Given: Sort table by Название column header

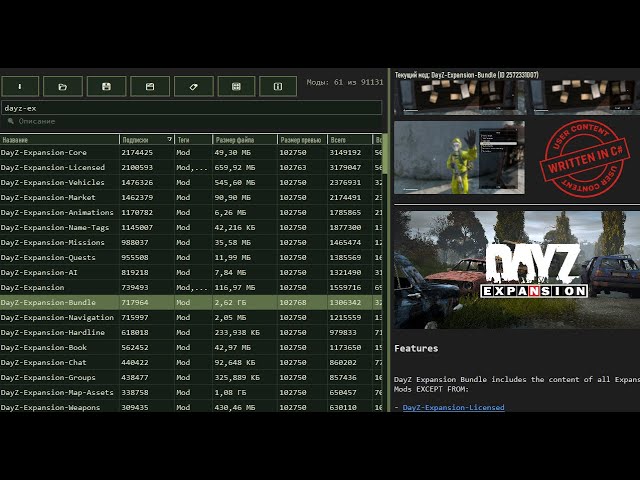Looking at the screenshot, I should pyautogui.click(x=60, y=140).
